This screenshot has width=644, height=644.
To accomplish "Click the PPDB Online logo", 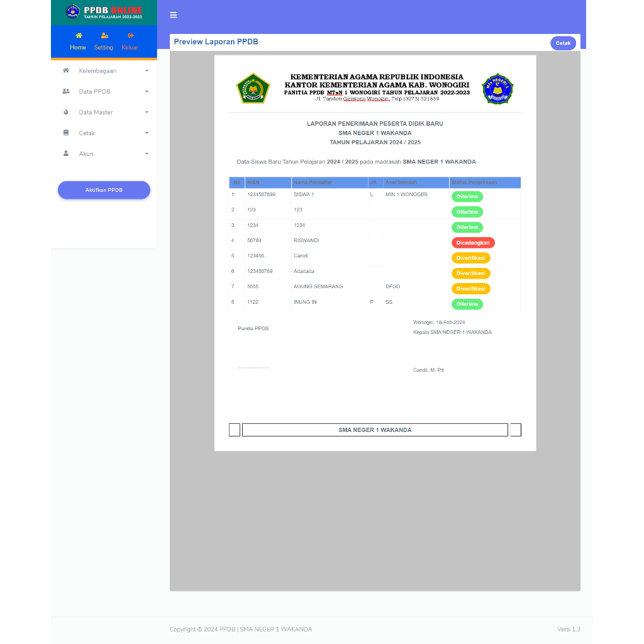I will pyautogui.click(x=104, y=12).
